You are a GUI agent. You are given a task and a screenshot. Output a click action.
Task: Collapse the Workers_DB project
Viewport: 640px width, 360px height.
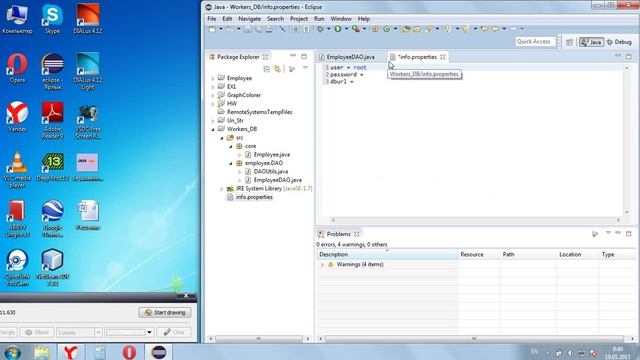pos(213,129)
